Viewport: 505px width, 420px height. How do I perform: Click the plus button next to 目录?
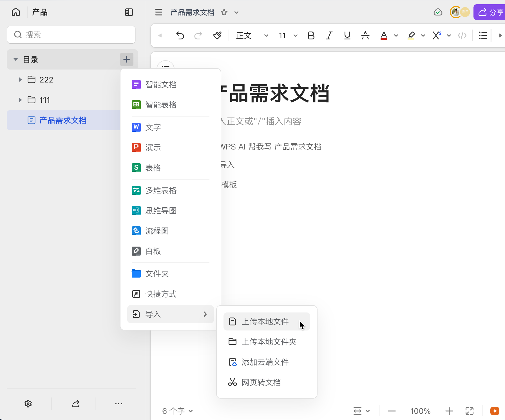click(127, 59)
